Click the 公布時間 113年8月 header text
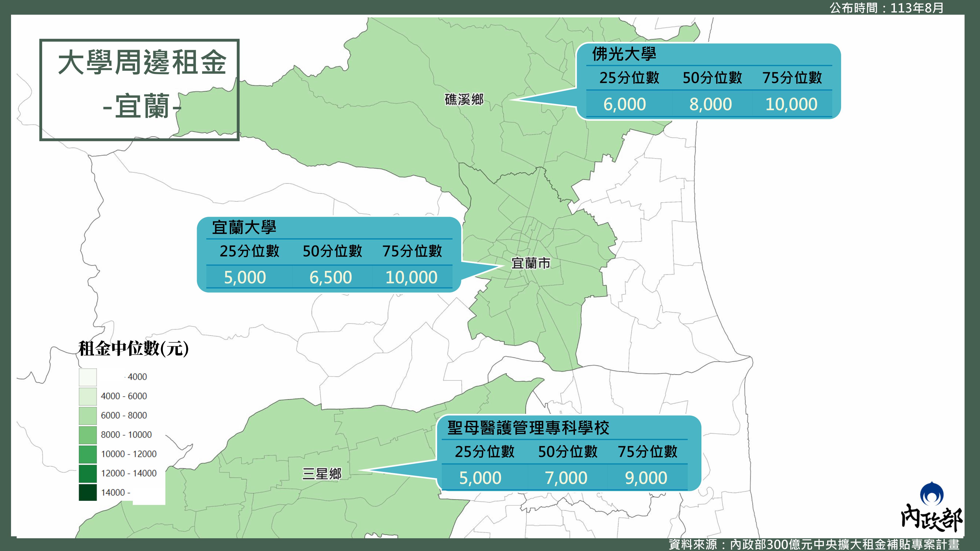Viewport: 980px width, 551px height. pyautogui.click(x=886, y=8)
